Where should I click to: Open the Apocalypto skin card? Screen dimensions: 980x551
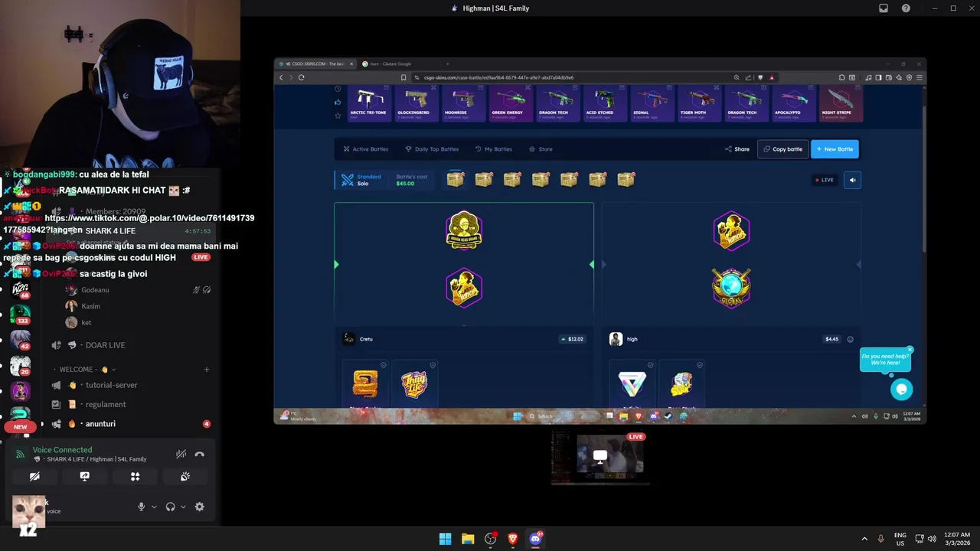tap(793, 103)
